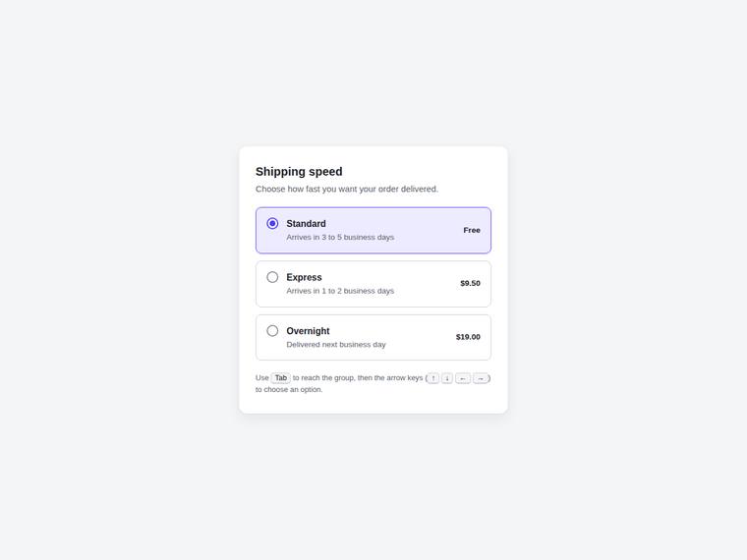This screenshot has height=560, width=747.
Task: Click the Free price label
Action: tap(472, 230)
